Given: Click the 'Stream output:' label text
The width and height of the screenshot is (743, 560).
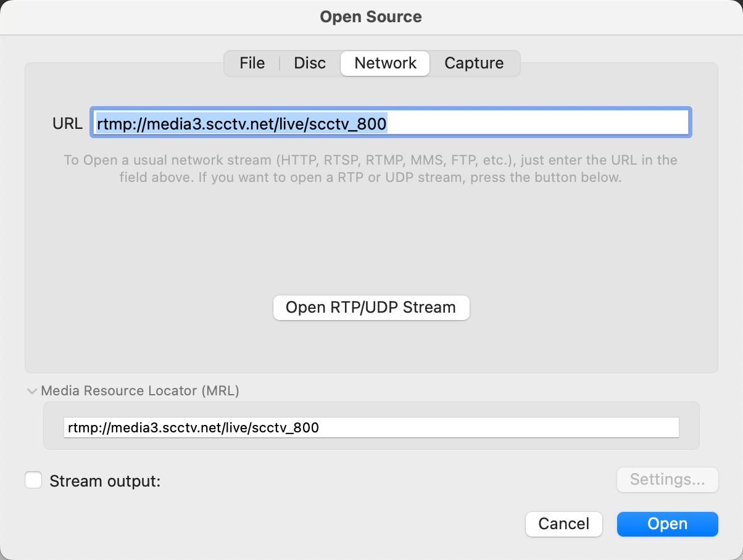Looking at the screenshot, I should tap(105, 481).
